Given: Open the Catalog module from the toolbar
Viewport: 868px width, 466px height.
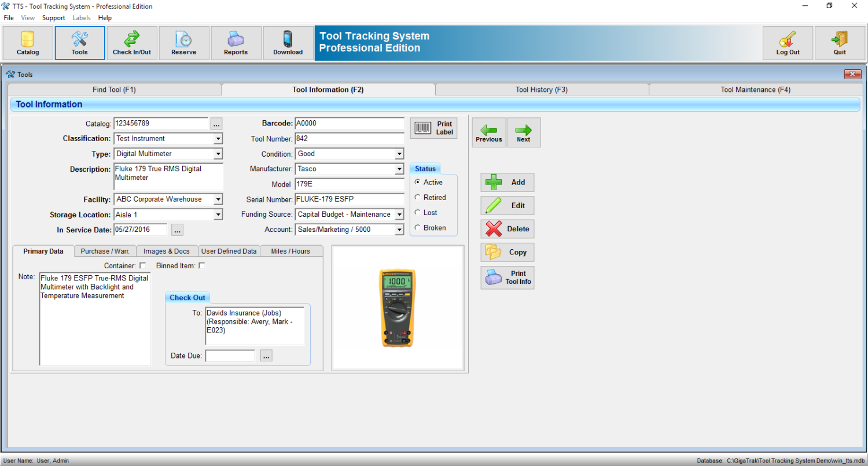Looking at the screenshot, I should 27,43.
